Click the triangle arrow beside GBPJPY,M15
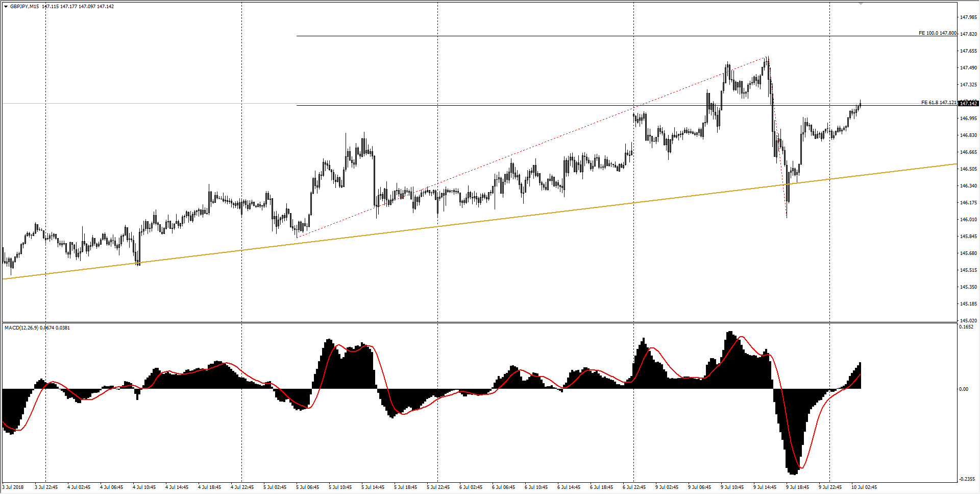Viewport: 980px width, 494px height. pyautogui.click(x=6, y=7)
